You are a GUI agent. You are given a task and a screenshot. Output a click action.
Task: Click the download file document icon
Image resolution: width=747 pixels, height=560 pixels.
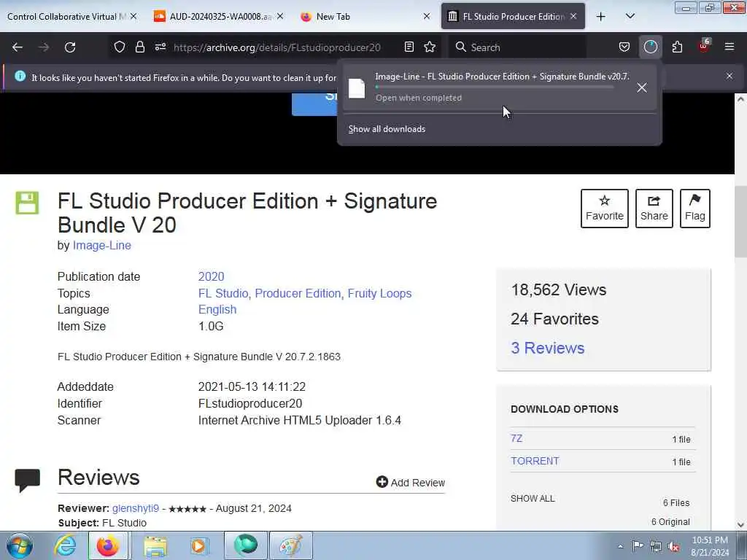point(357,88)
